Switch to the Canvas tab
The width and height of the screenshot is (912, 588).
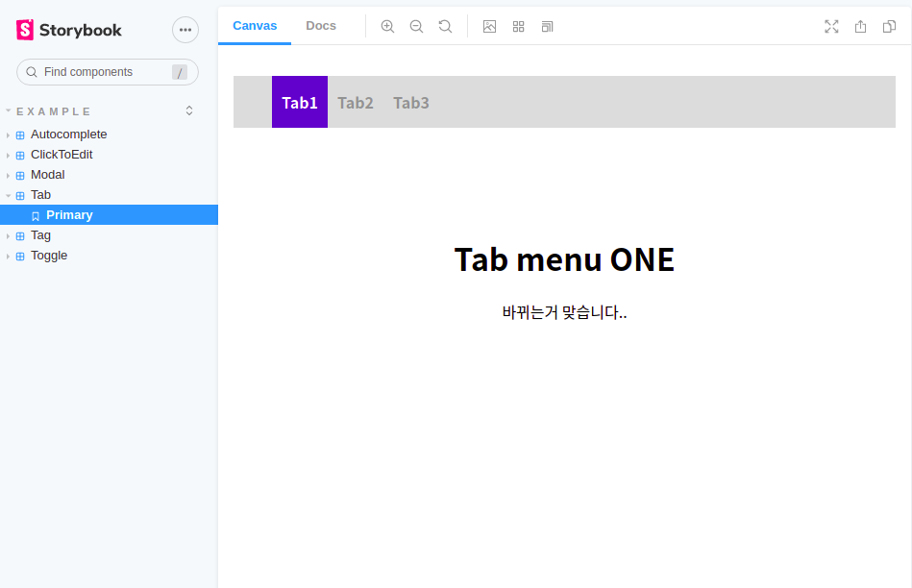(x=255, y=26)
